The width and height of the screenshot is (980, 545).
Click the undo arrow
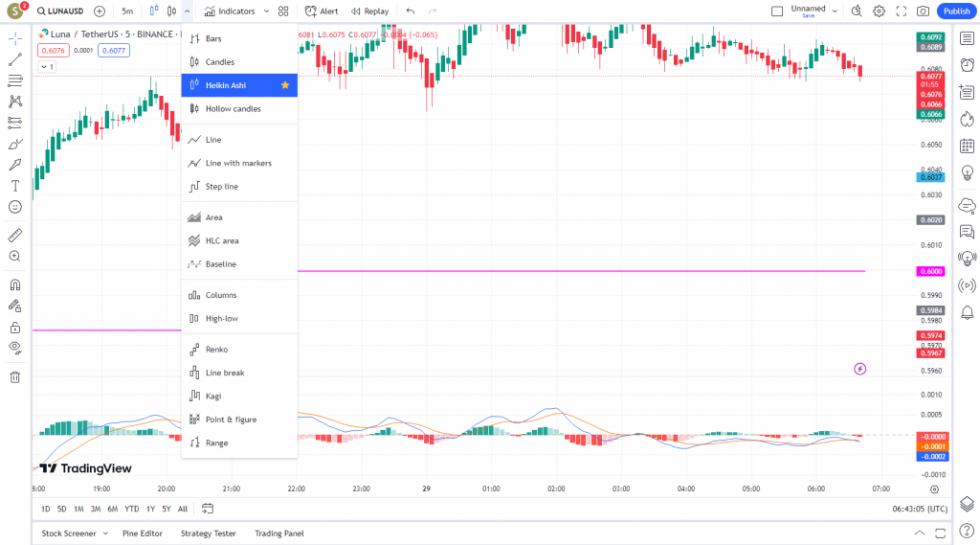coord(410,11)
